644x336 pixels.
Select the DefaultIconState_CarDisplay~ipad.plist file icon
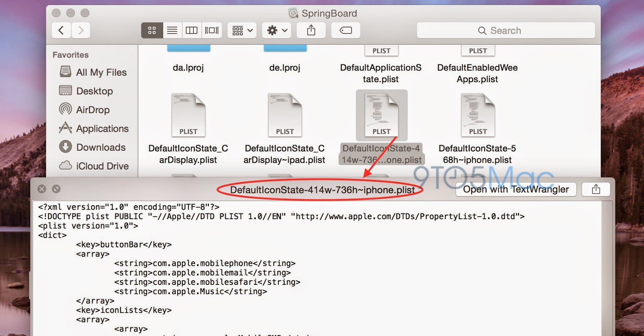(x=285, y=115)
